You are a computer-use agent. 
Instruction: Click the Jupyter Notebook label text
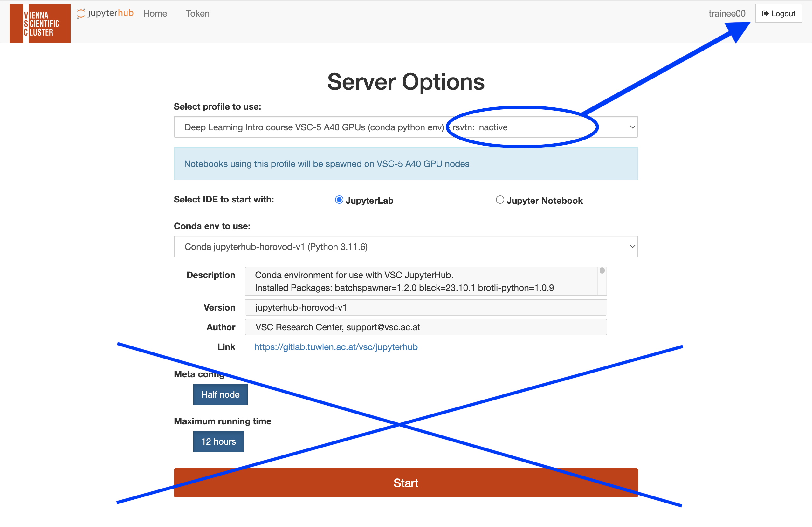point(545,201)
